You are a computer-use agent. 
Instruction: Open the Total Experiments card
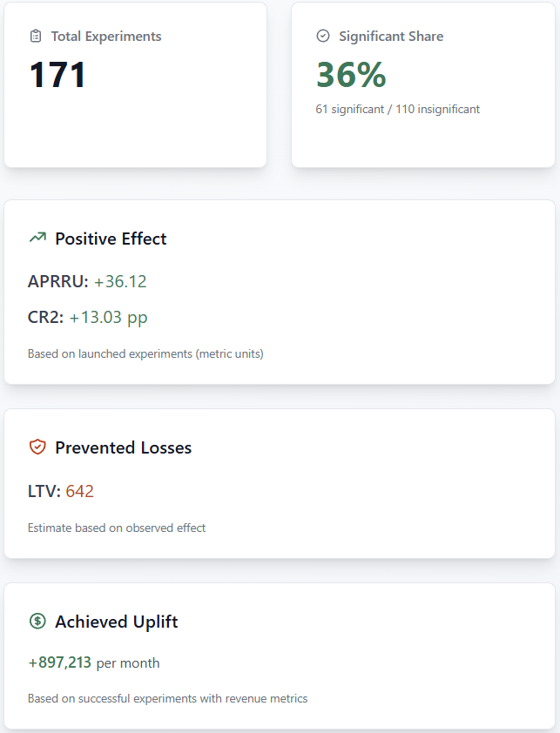pyautogui.click(x=135, y=84)
